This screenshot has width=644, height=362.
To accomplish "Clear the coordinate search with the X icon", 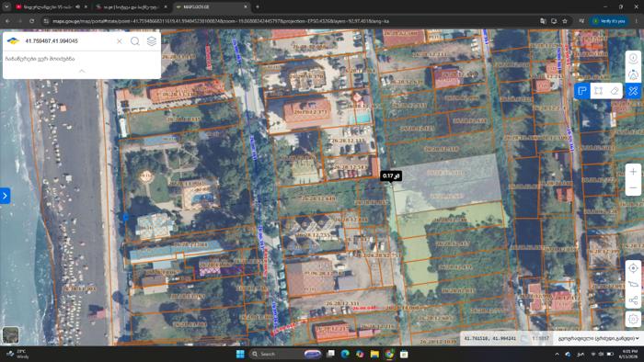I will 119,41.
